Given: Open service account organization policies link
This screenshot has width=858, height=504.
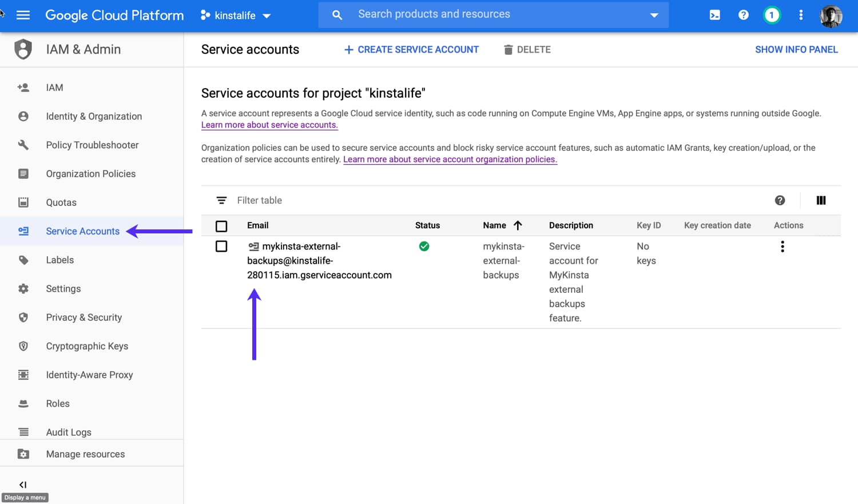Looking at the screenshot, I should (x=450, y=159).
